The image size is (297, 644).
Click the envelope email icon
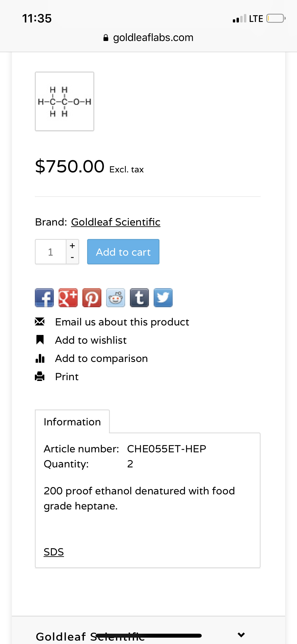point(40,322)
